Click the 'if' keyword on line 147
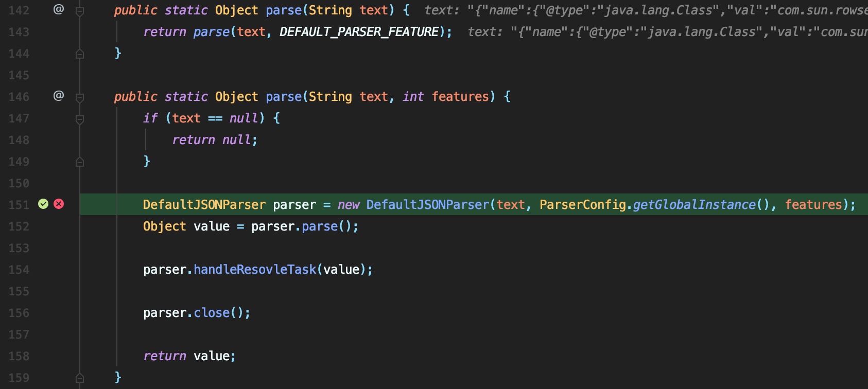Screen dimensions: 868x389 (150, 118)
